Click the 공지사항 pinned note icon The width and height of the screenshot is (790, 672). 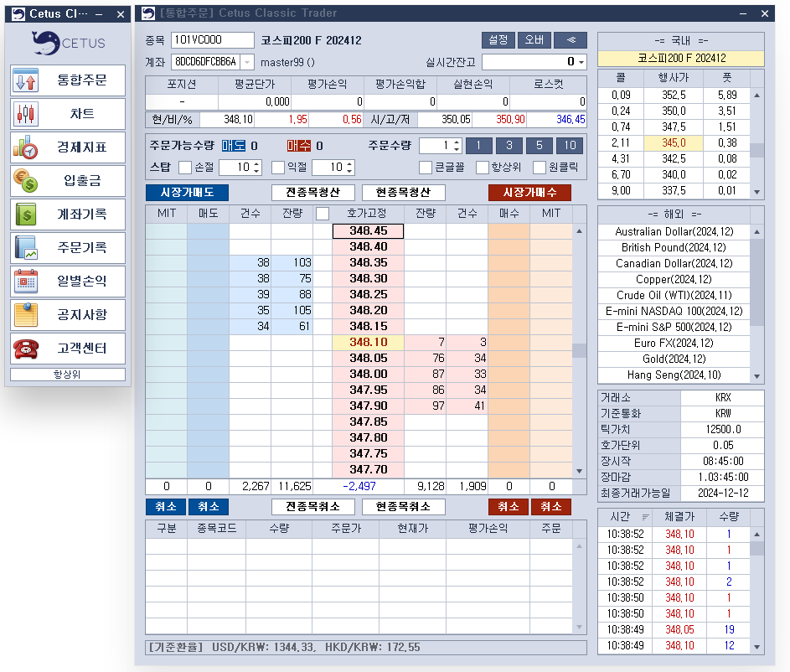coord(26,315)
